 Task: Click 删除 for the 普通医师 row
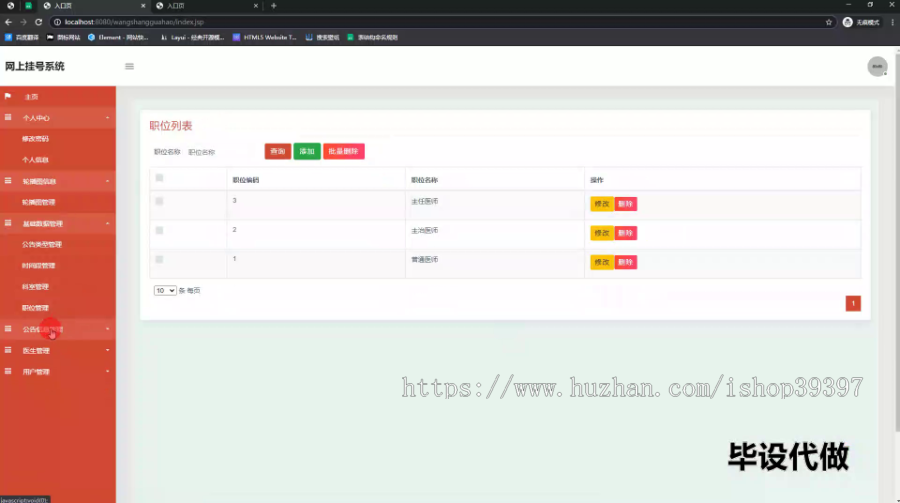[625, 262]
